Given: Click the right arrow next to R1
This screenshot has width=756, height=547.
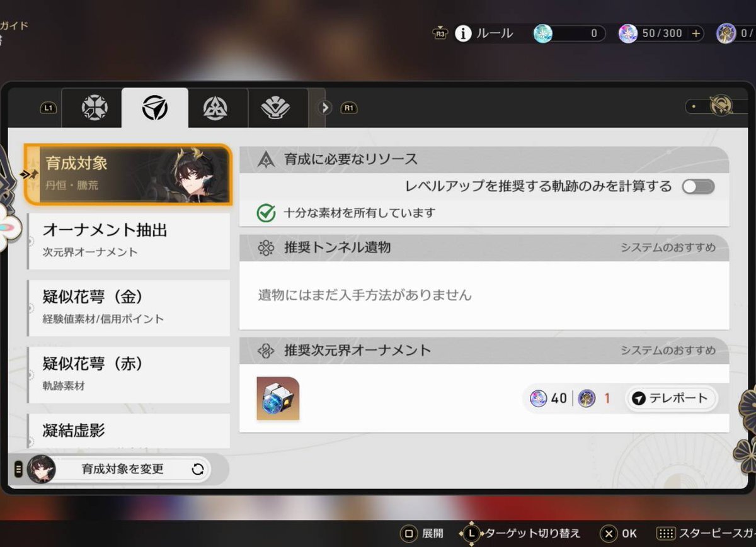Looking at the screenshot, I should point(325,108).
